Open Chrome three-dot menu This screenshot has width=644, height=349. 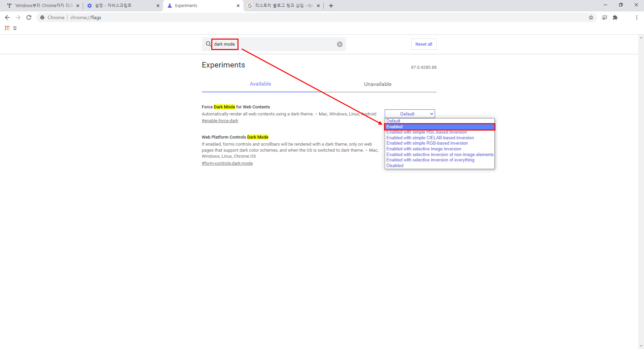(x=637, y=17)
